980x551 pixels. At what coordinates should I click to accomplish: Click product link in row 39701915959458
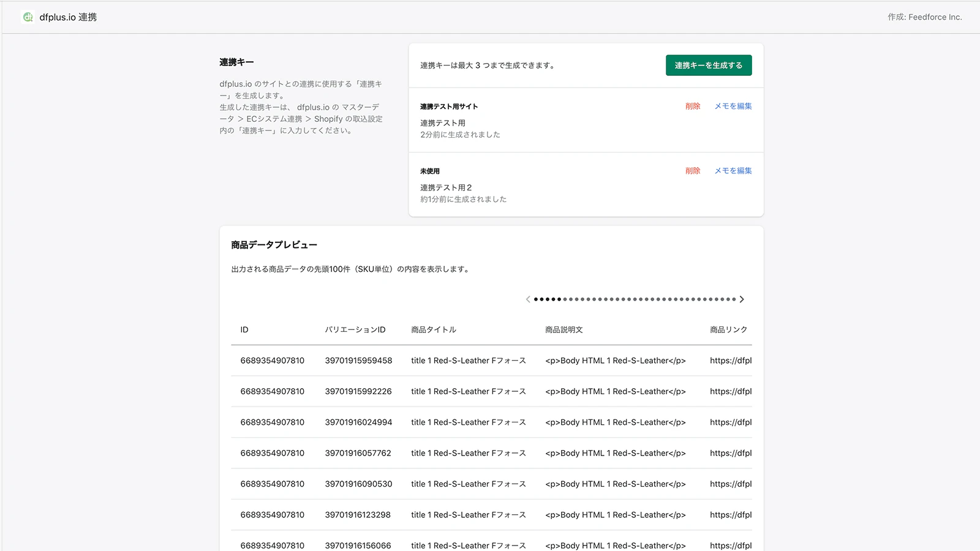[x=731, y=361]
